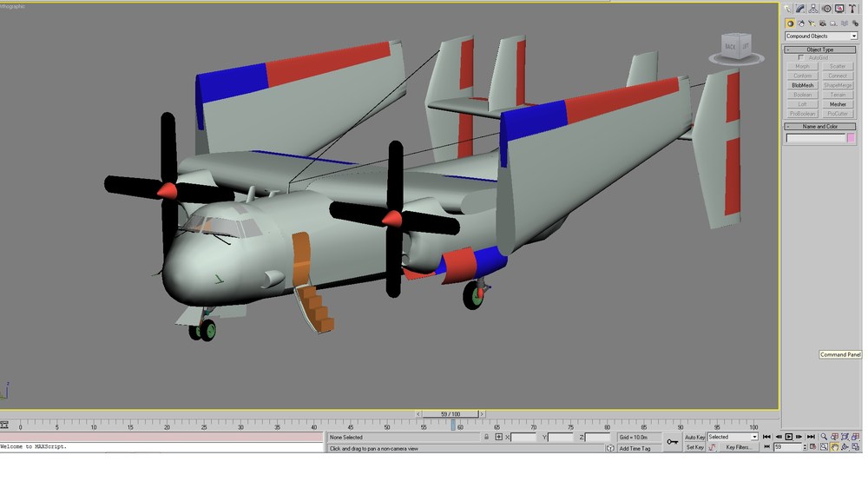Click the Z coordinate field
Image resolution: width=868 pixels, height=488 pixels.
point(597,437)
